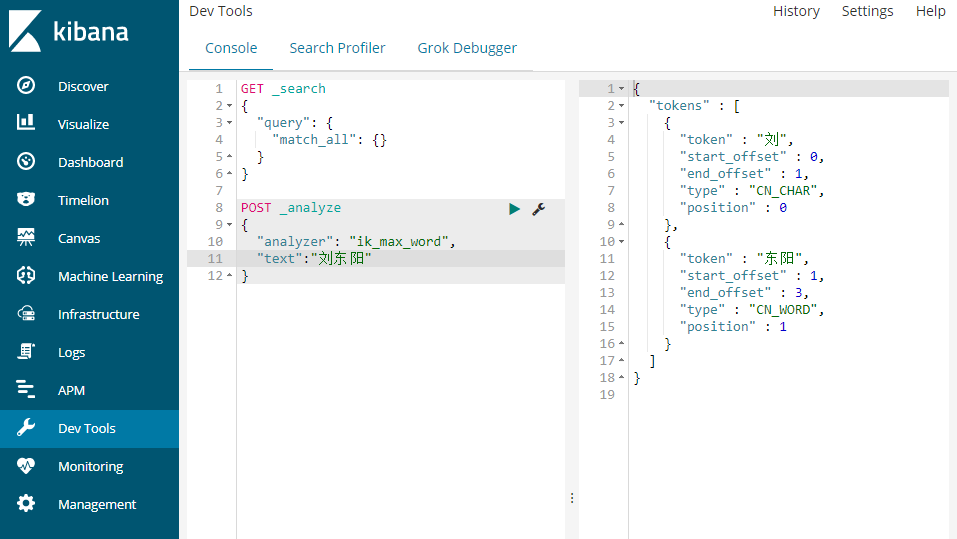957x539 pixels.
Task: Open the Help panel
Action: click(930, 11)
